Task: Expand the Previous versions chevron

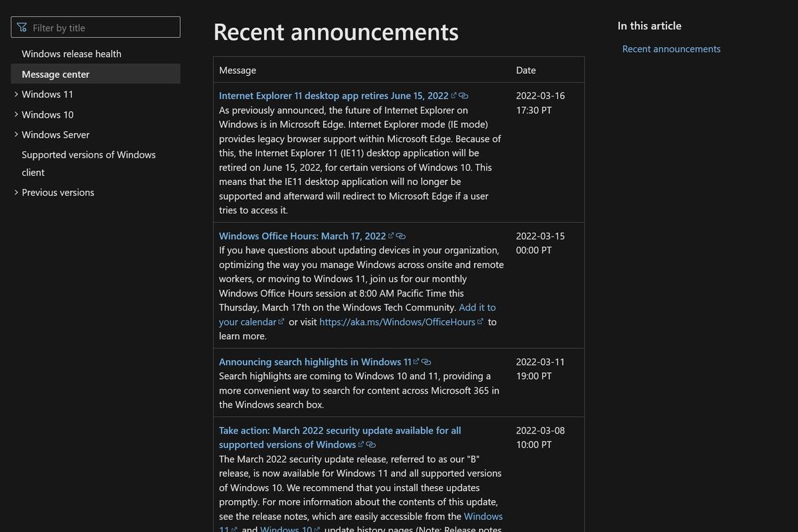Action: pyautogui.click(x=16, y=192)
